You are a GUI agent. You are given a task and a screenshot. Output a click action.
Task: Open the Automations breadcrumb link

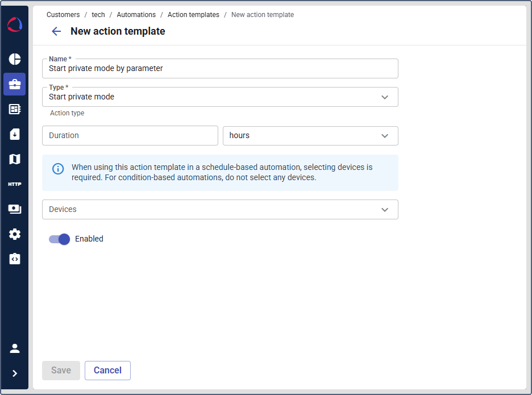(x=136, y=14)
